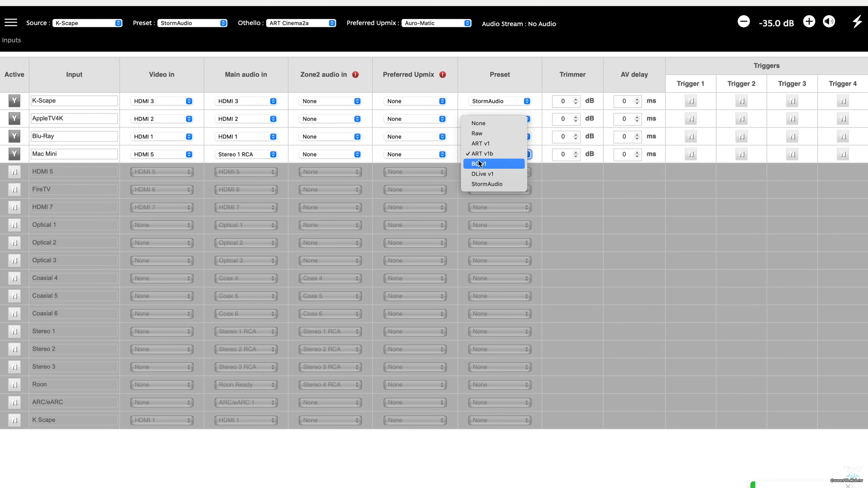Click the Mac Mini input name field
Viewport: 868px width, 488px height.
(x=74, y=154)
